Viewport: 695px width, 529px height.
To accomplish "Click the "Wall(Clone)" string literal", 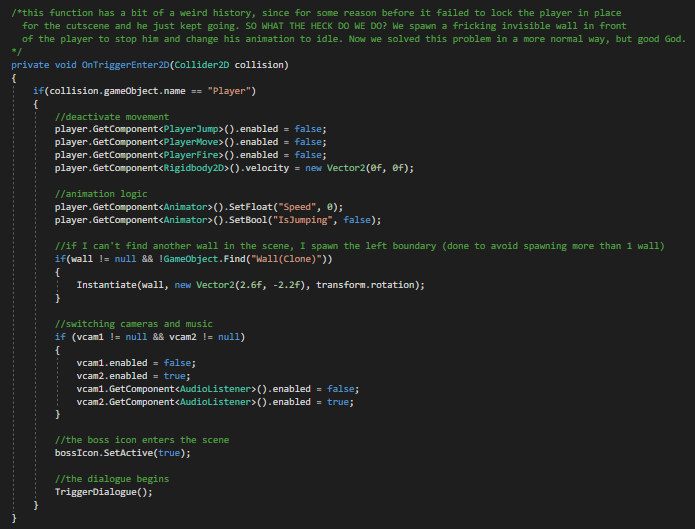I will (286, 259).
